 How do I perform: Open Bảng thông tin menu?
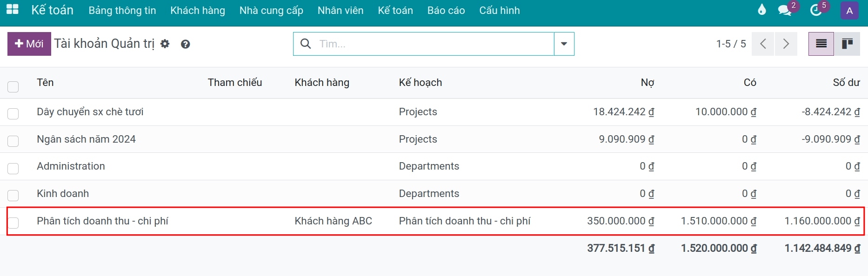point(122,10)
